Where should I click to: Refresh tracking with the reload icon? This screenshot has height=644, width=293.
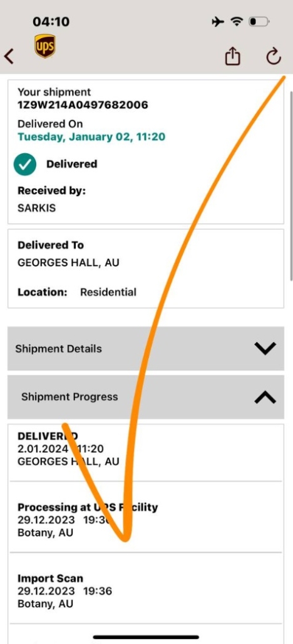pos(273,56)
